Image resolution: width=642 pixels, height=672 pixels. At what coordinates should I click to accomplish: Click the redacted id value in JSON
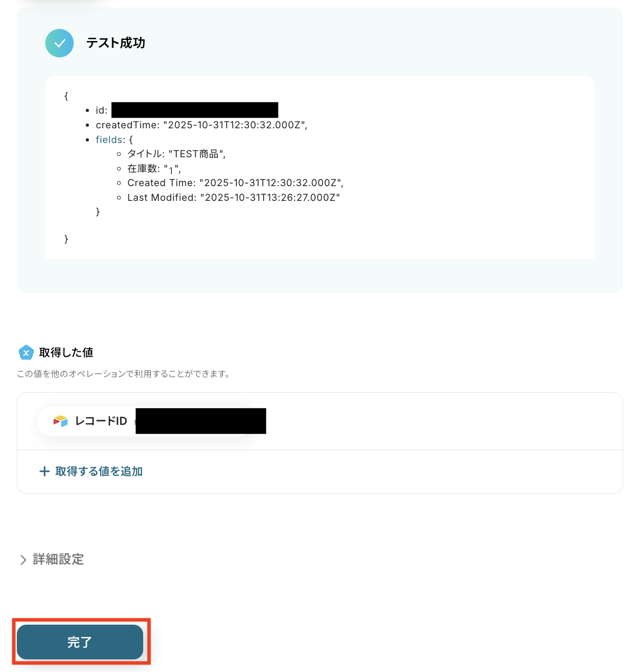195,110
